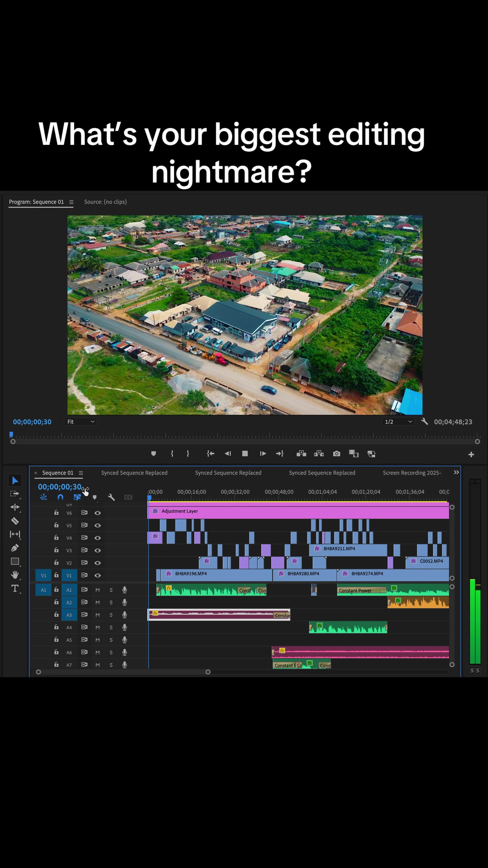Image resolution: width=488 pixels, height=868 pixels.
Task: Select the Hand tool
Action: point(15,575)
